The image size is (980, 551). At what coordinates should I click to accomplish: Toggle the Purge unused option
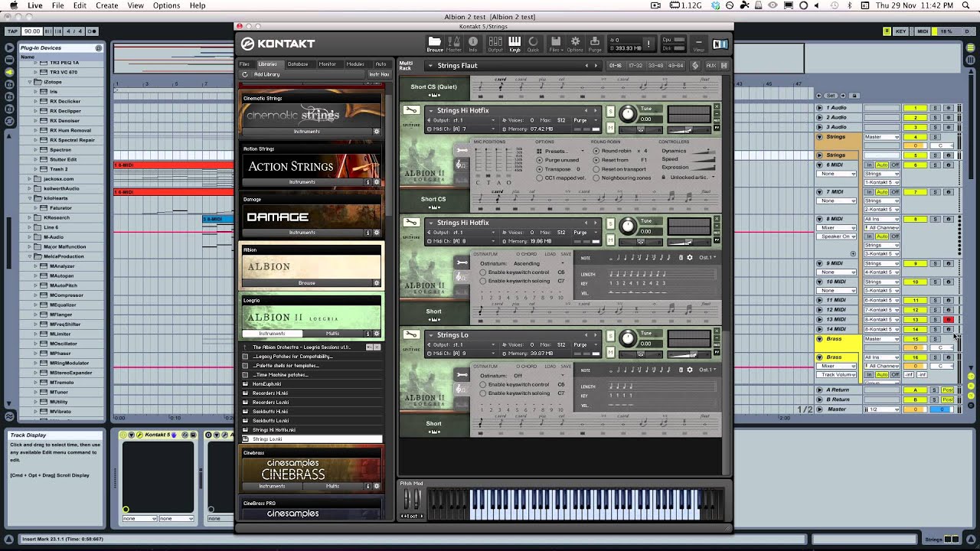click(540, 160)
